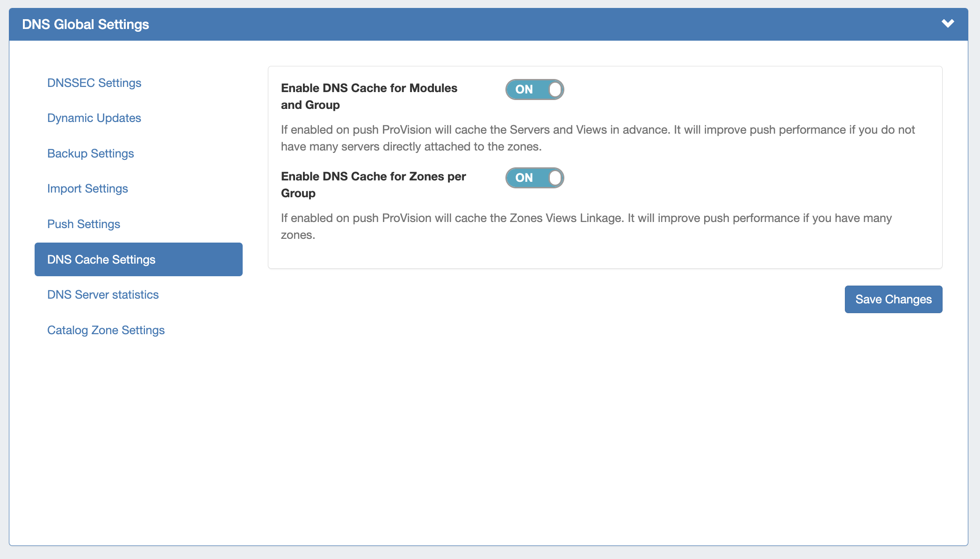Click 'Enable DNS Cache for Zones per Group' label
Screen dimensions: 980x559
pos(373,184)
